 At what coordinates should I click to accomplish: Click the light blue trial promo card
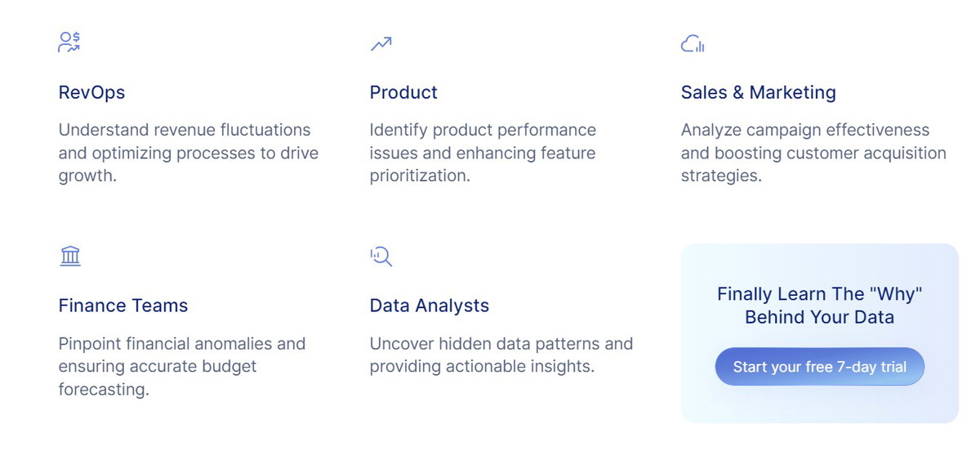[819, 333]
